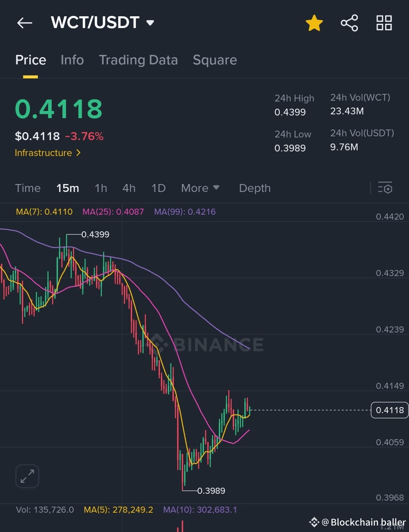
Task: Click the 0.4118 price tag on axis
Action: click(x=390, y=410)
